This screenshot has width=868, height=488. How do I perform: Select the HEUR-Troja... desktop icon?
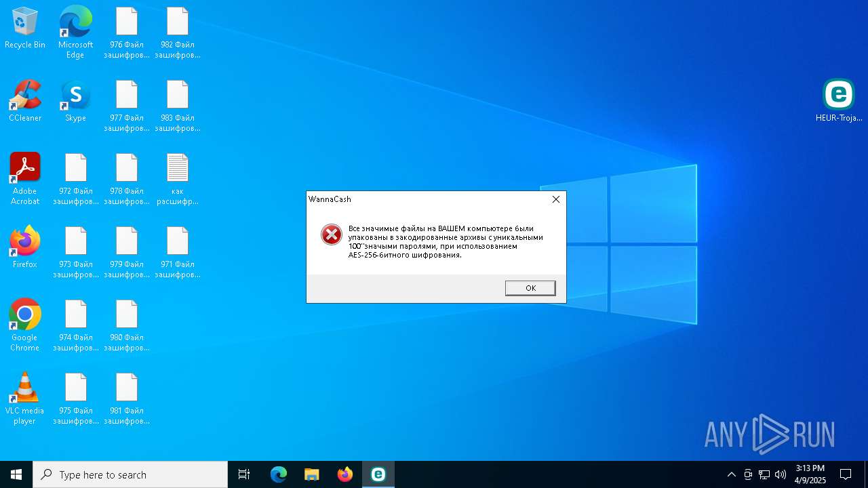[839, 100]
